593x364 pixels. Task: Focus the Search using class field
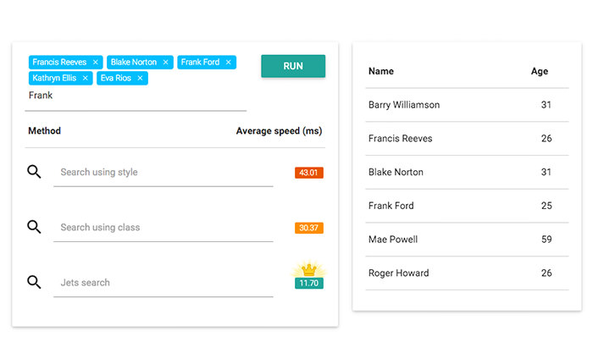pos(163,228)
